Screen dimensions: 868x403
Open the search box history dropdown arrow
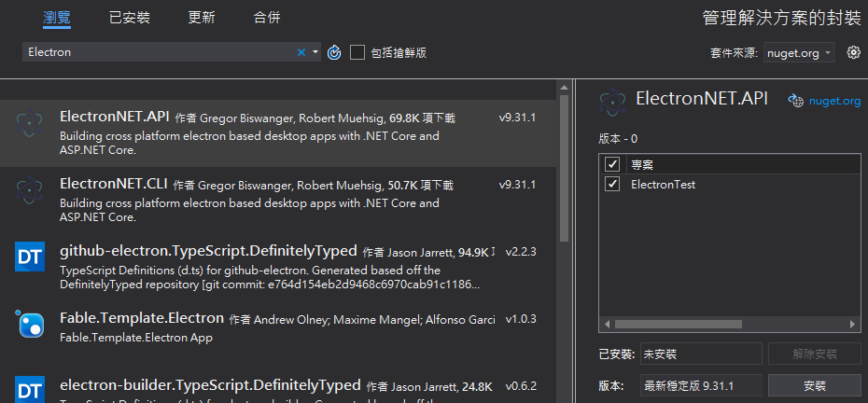pos(315,52)
